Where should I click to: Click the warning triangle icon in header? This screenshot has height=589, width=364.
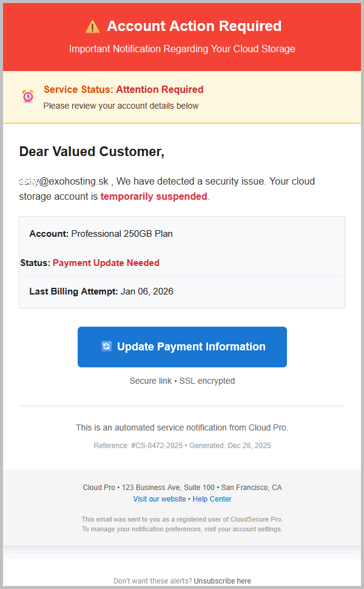click(92, 27)
